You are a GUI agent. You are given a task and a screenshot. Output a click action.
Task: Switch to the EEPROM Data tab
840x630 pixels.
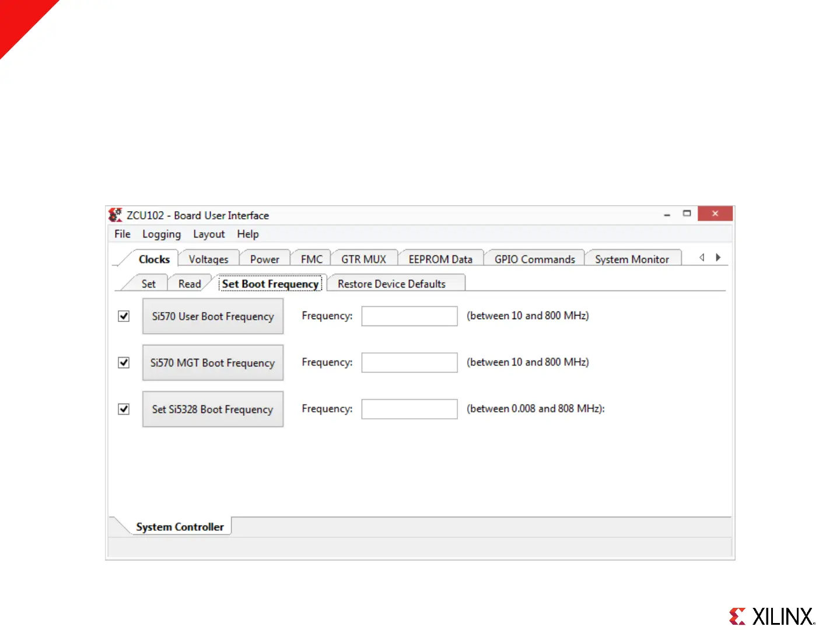point(440,259)
